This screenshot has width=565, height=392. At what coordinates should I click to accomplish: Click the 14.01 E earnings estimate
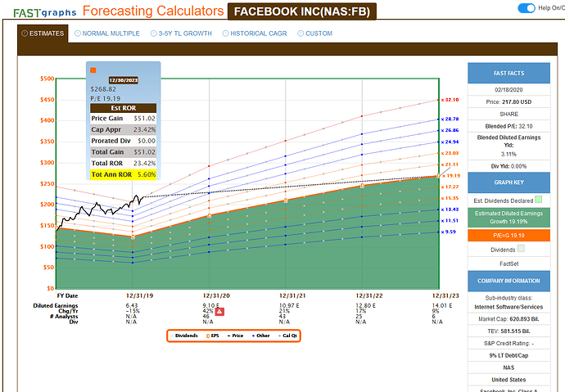tap(442, 305)
